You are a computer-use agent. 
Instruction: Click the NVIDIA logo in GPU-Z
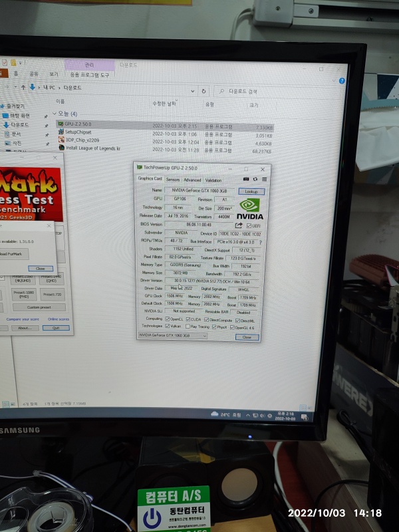tap(250, 209)
